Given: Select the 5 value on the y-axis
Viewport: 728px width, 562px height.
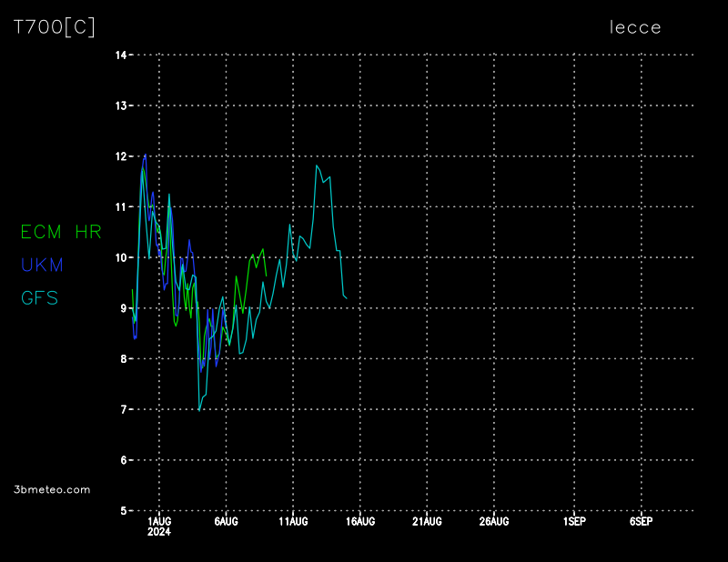Looking at the screenshot, I should 123,511.
